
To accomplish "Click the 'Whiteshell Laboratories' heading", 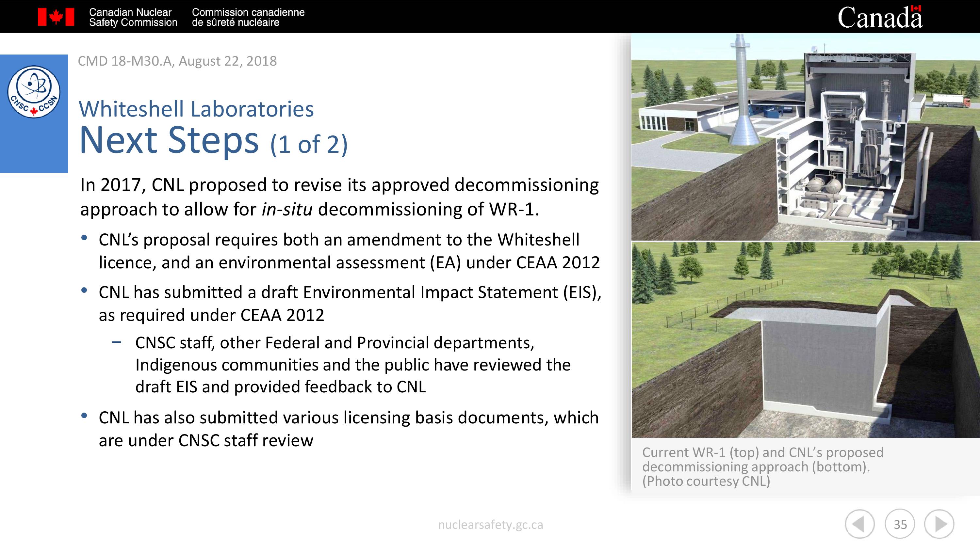I will (x=196, y=109).
